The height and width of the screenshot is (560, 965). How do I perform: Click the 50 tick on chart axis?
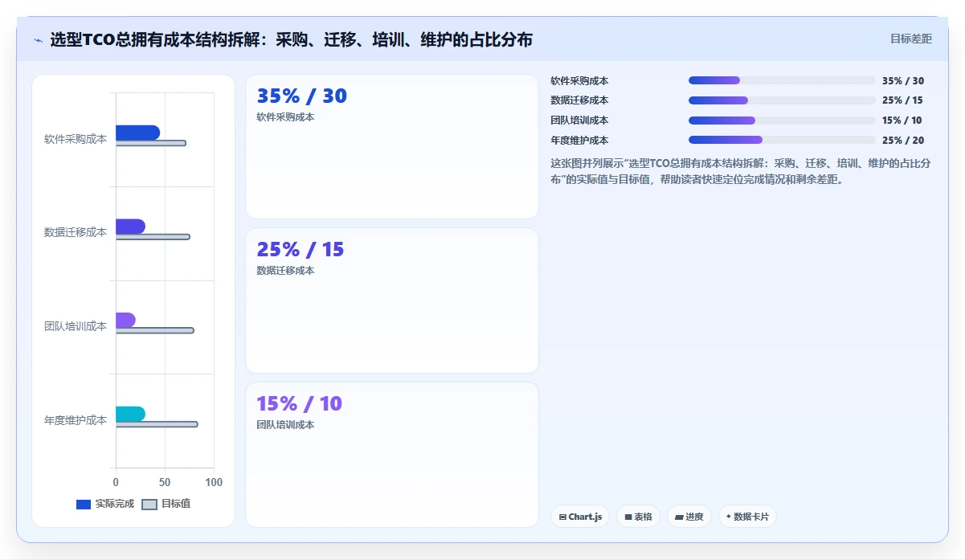coord(165,482)
